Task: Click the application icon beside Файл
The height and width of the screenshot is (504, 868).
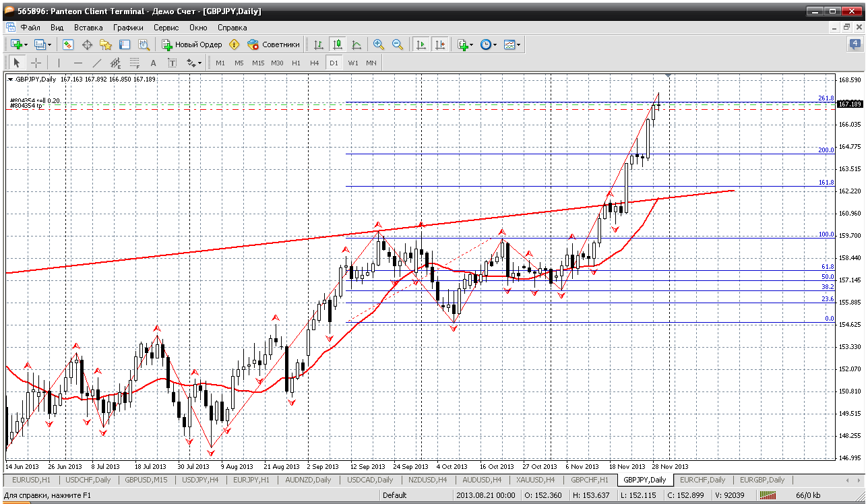Action: (x=10, y=28)
